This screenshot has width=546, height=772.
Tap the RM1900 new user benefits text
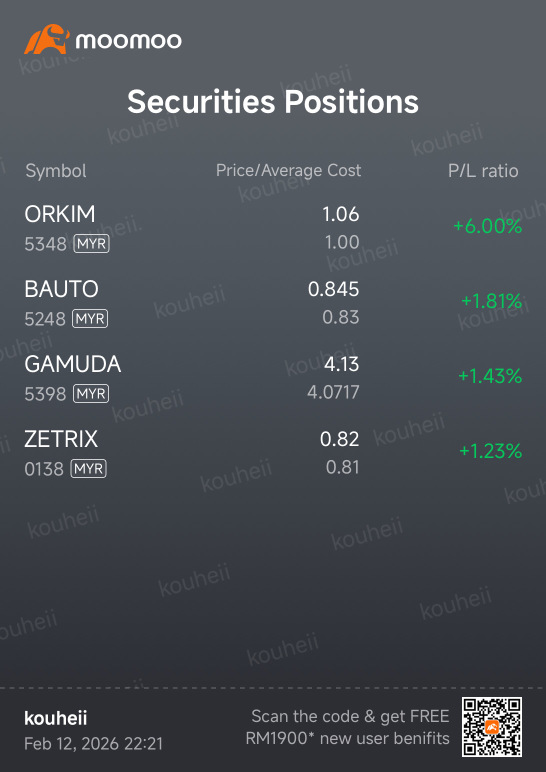point(348,739)
